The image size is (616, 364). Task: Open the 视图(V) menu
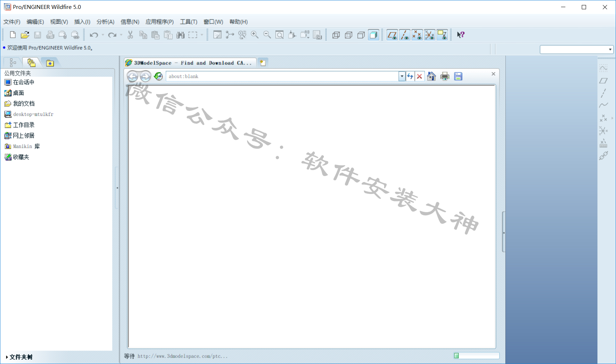(x=59, y=22)
